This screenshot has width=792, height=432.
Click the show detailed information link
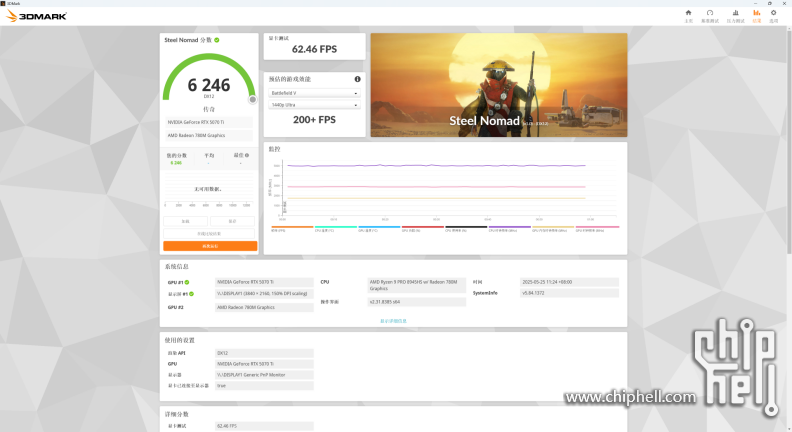coord(393,321)
